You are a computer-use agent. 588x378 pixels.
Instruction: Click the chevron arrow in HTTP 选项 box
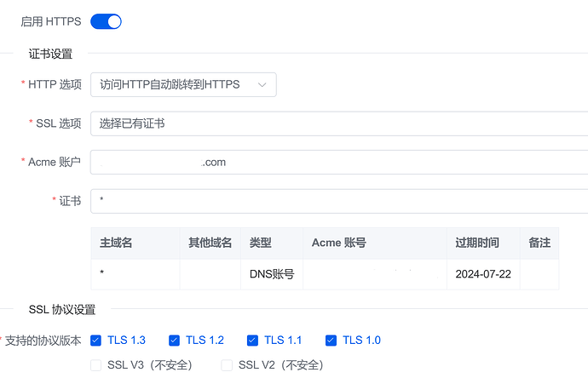coord(262,84)
